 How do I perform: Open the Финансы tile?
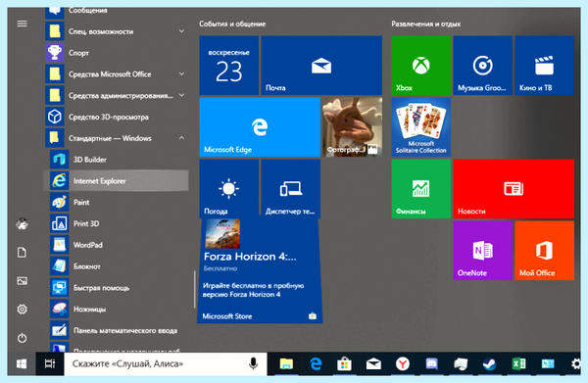tap(421, 188)
